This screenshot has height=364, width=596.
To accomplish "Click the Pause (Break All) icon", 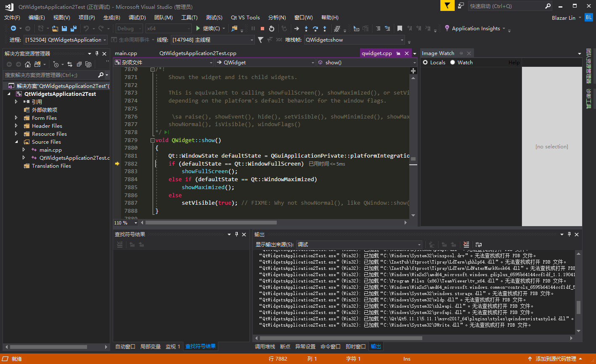I will pyautogui.click(x=253, y=29).
